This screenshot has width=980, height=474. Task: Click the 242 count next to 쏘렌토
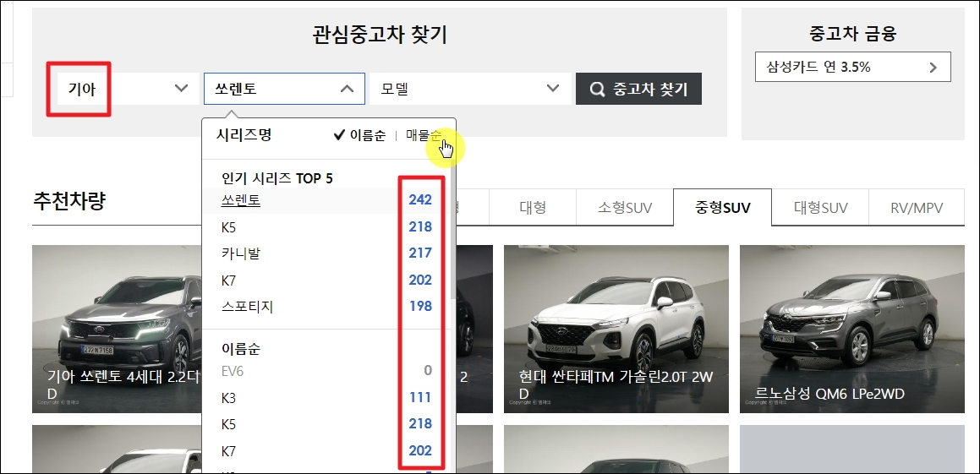tap(420, 200)
